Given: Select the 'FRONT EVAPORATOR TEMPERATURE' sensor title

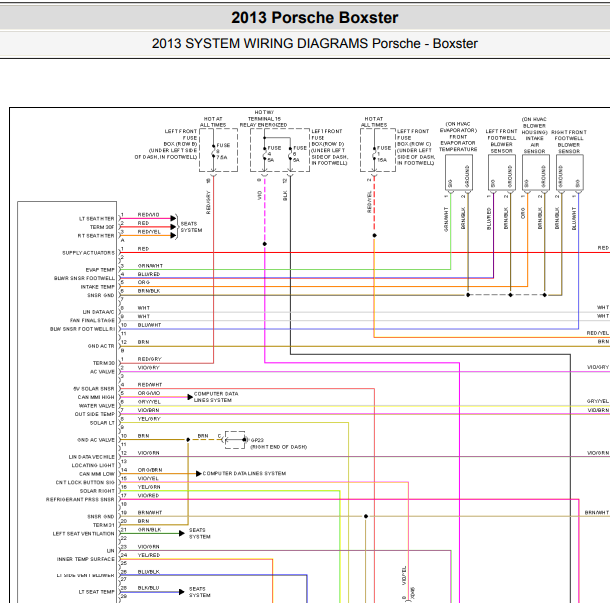Looking at the screenshot, I should pyautogui.click(x=458, y=143).
